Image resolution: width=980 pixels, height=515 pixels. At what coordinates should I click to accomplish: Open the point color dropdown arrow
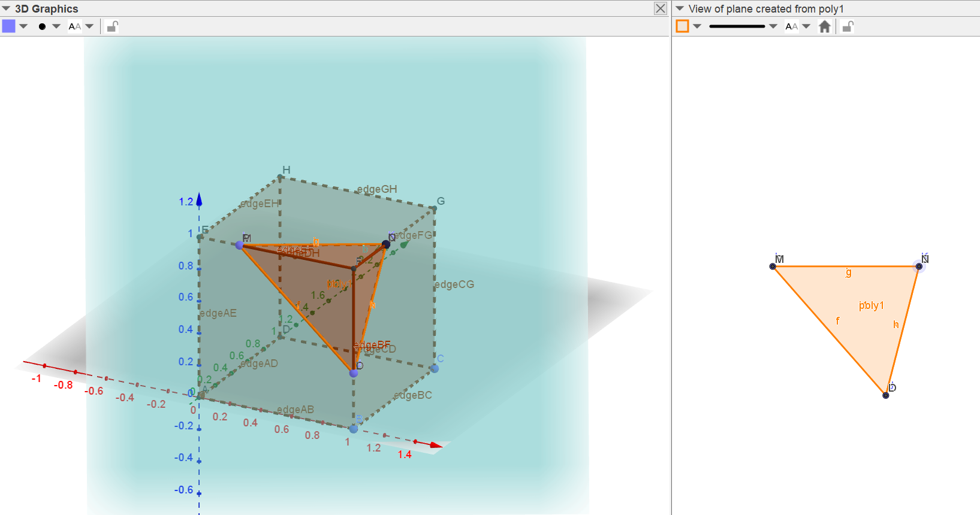23,26
